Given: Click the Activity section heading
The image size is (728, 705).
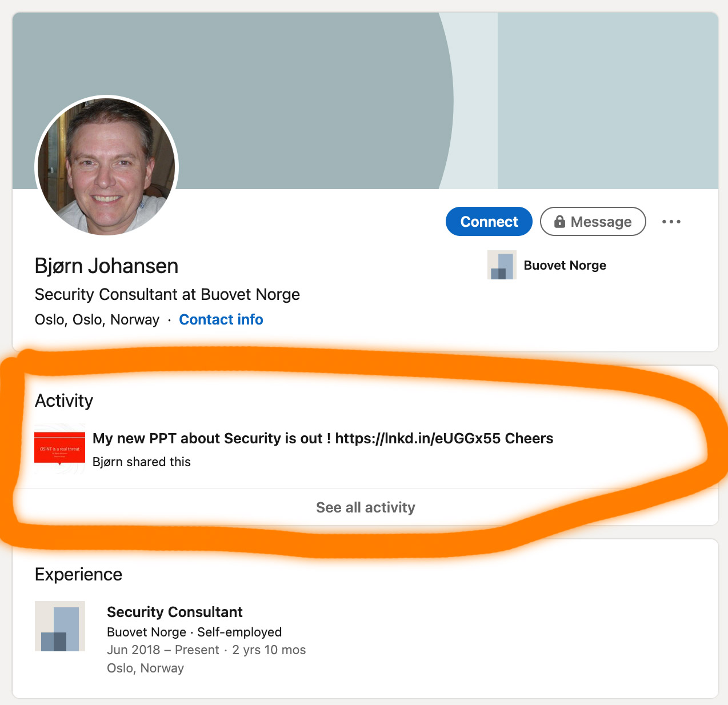Looking at the screenshot, I should 64,400.
